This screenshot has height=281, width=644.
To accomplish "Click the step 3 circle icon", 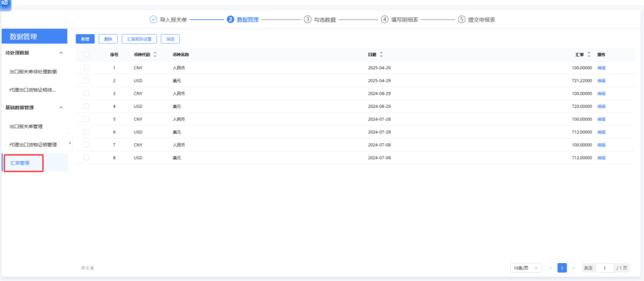I will click(307, 19).
